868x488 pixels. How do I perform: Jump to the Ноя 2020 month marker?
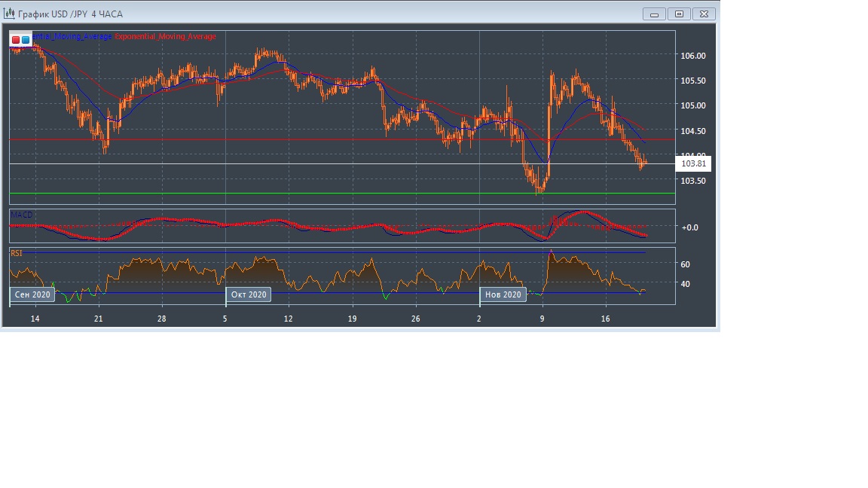pyautogui.click(x=503, y=294)
